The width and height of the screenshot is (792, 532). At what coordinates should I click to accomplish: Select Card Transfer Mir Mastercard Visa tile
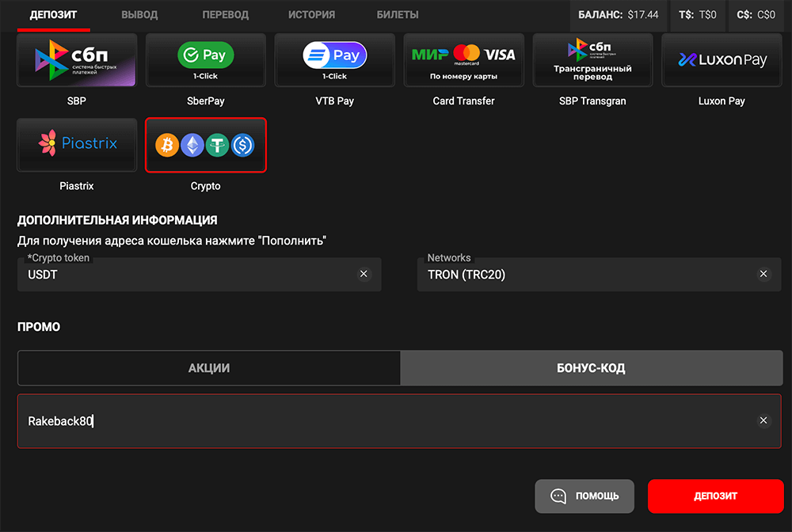[x=463, y=61]
